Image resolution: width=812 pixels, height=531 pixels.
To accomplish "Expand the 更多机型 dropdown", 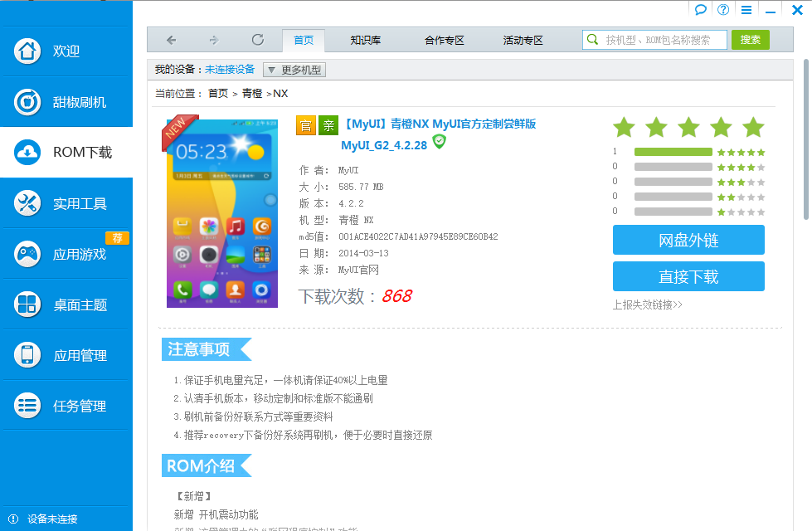I will pos(294,70).
